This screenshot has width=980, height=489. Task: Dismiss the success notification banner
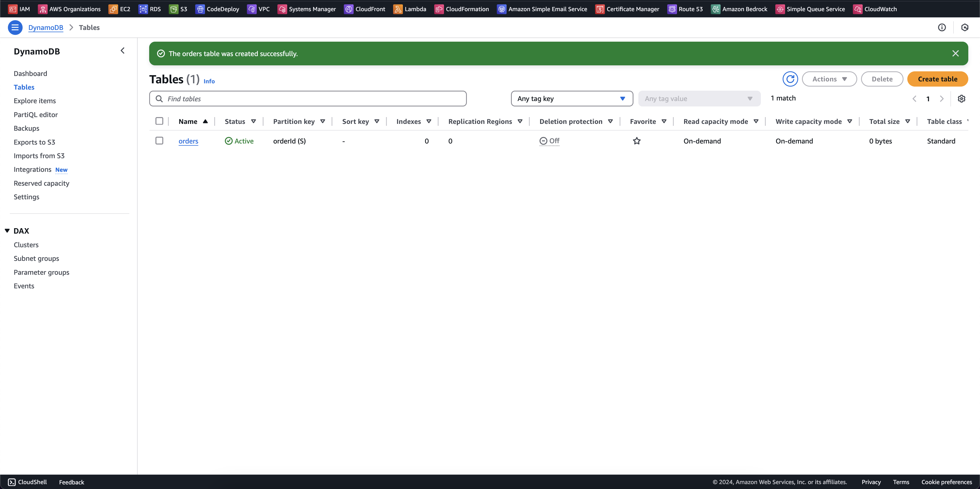956,54
